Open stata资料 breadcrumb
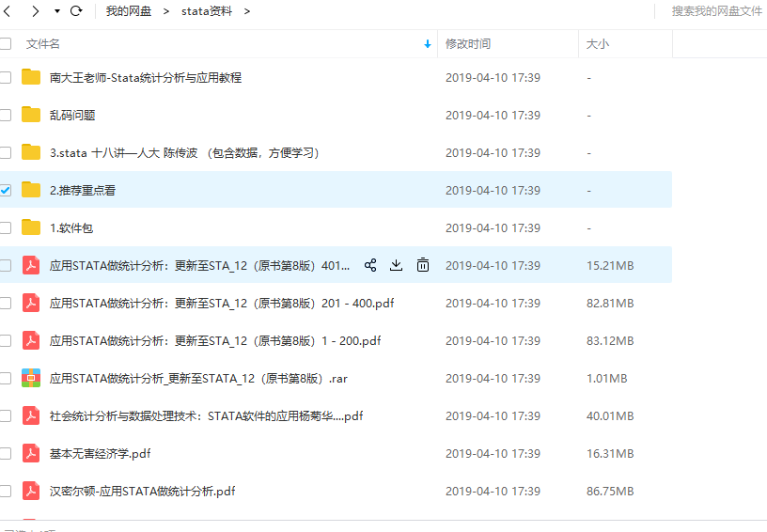The image size is (767, 532). [207, 10]
